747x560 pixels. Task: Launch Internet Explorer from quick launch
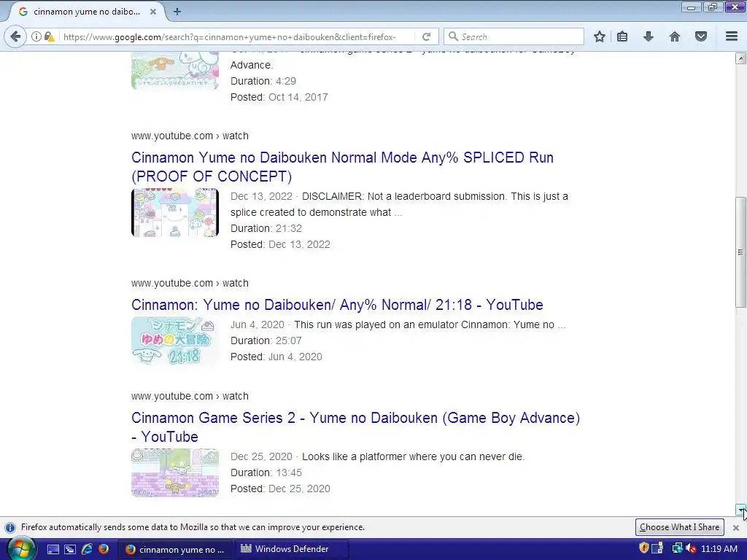coord(87,549)
